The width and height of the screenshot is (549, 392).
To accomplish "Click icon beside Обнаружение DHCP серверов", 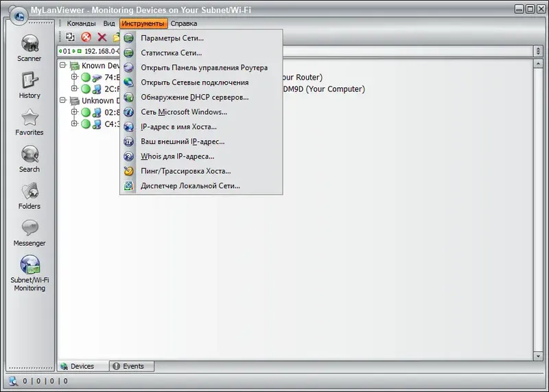I will point(129,97).
